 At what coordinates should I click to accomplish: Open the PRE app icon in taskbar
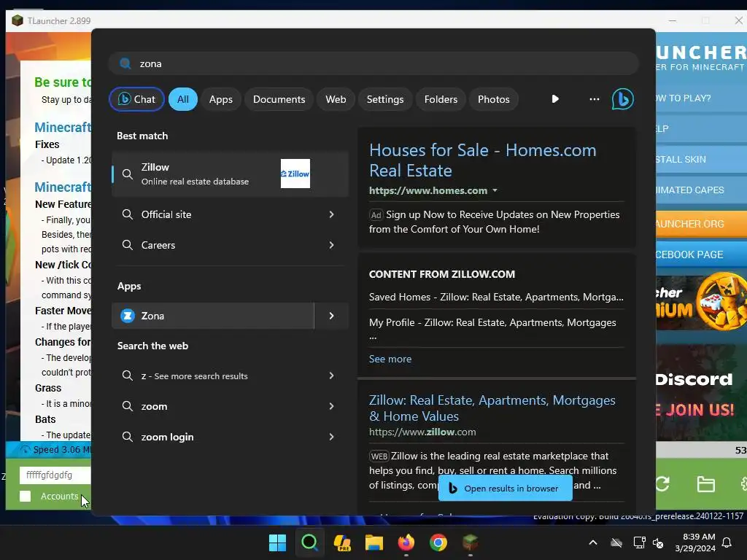[x=342, y=542]
